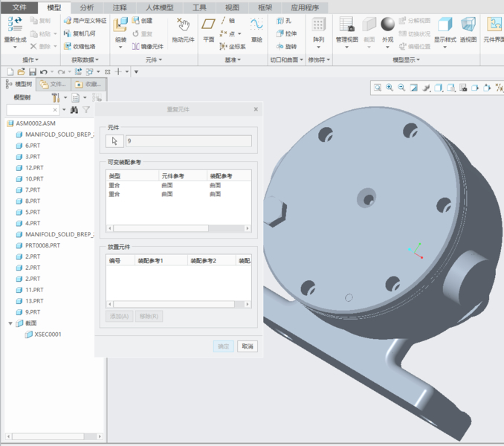The height and width of the screenshot is (446, 504).
Task: Select the 拉伸 extrude tool
Action: [286, 33]
